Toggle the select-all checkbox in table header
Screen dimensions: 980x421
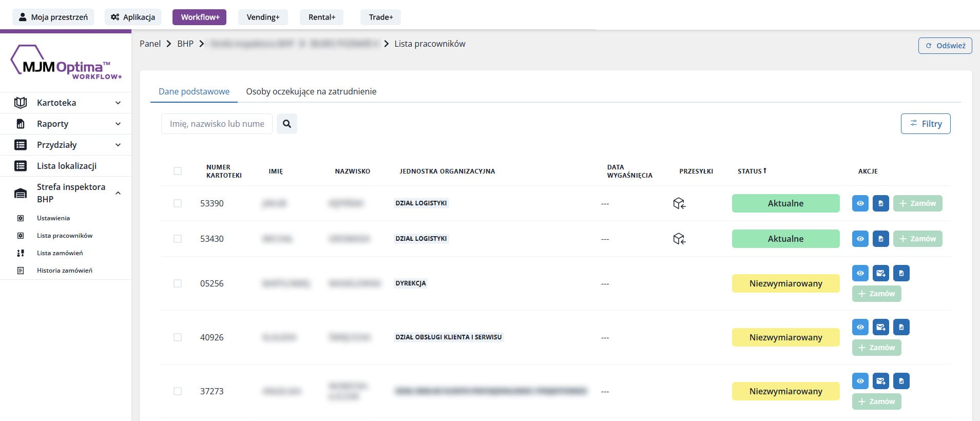[x=178, y=171]
